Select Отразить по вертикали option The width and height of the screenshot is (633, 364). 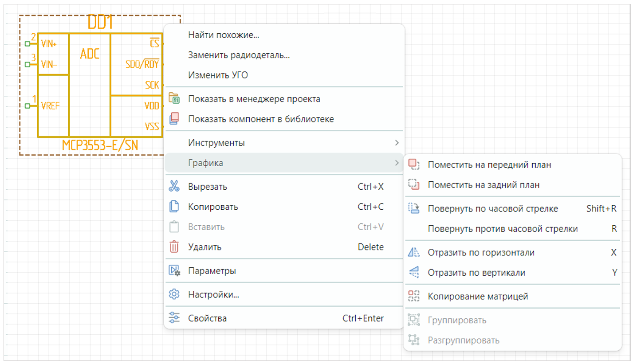click(476, 273)
